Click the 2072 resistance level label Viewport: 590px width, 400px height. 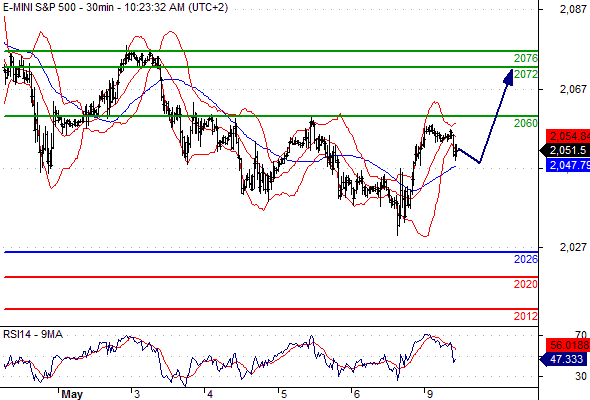[x=526, y=75]
